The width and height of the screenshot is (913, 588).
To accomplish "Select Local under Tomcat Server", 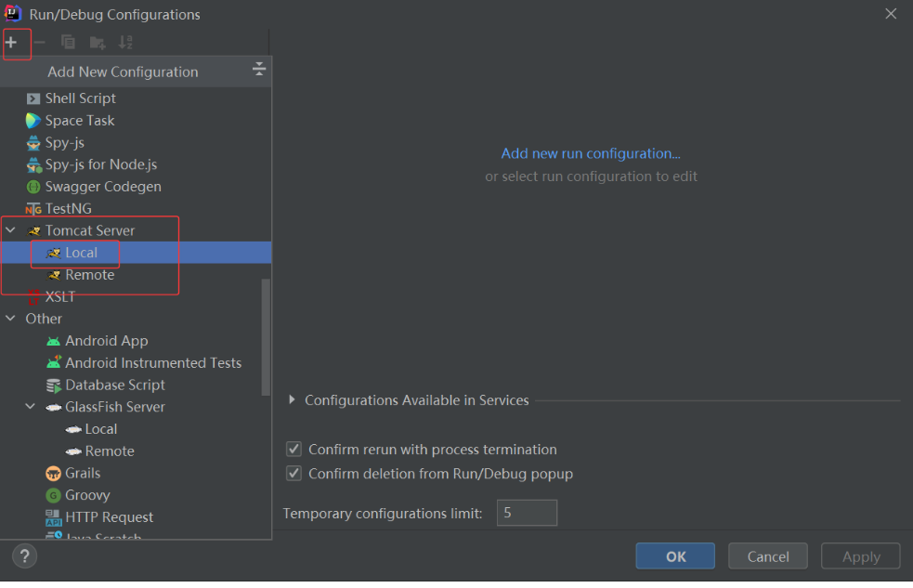I will tap(136, 253).
